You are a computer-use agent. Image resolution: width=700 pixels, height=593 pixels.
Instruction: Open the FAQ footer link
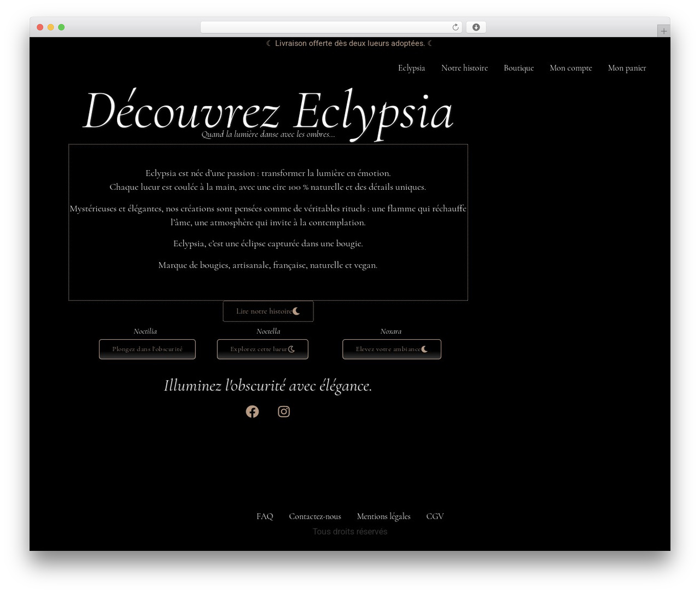(265, 516)
